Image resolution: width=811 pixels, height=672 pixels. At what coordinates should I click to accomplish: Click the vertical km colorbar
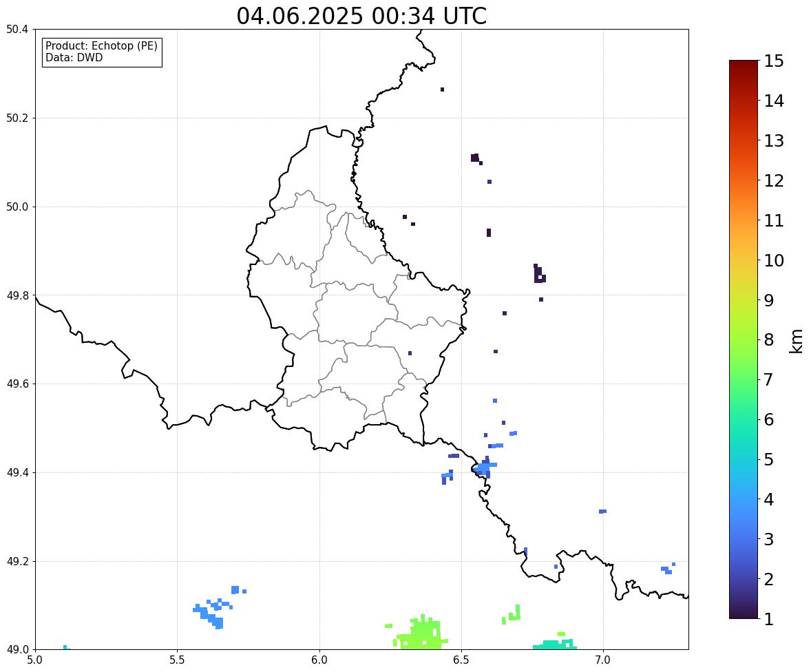click(x=744, y=339)
